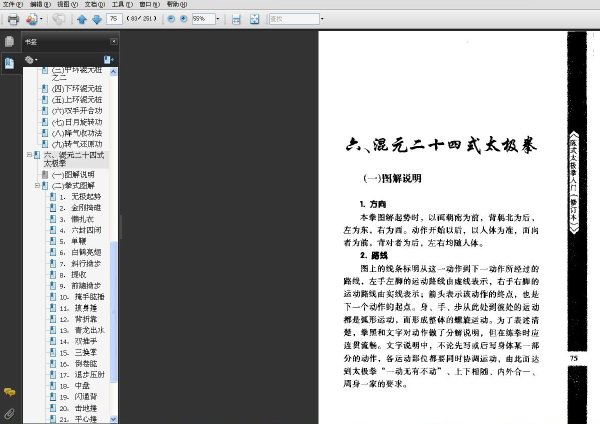Open the dropdown arrow beside the collaborate icon
600x424 pixels.
click(x=41, y=19)
